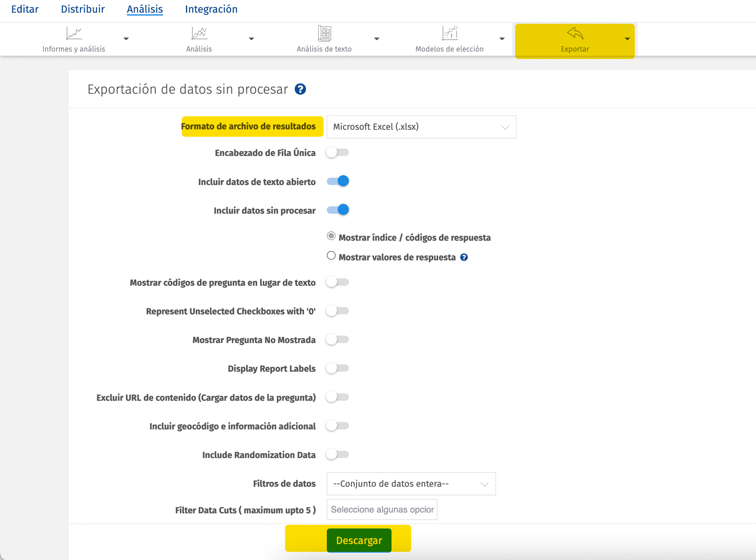This screenshot has width=756, height=560.
Task: Open the Filtros de datos dropdown
Action: click(x=410, y=483)
